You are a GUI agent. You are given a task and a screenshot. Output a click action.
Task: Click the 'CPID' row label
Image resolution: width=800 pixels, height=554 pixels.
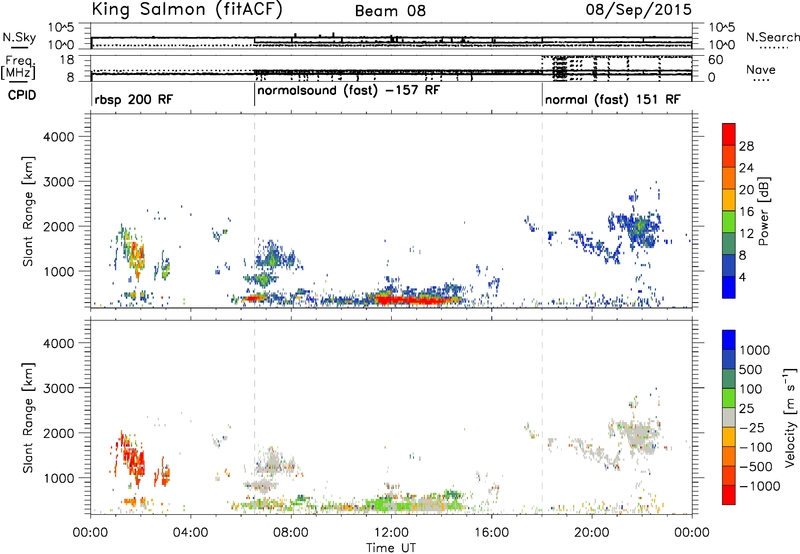(x=22, y=95)
